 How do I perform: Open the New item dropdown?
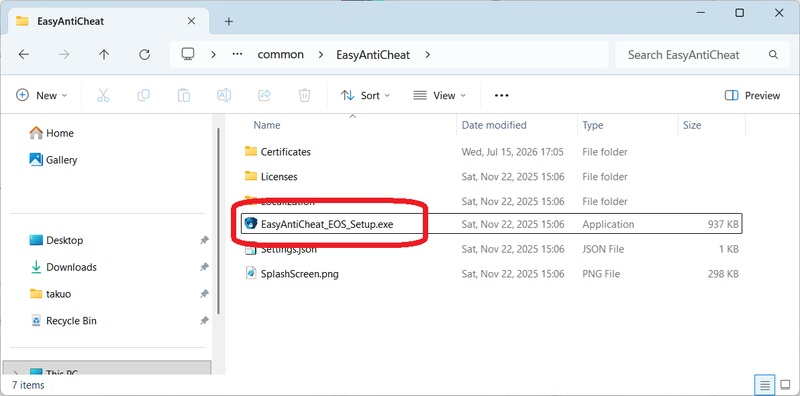pos(42,95)
